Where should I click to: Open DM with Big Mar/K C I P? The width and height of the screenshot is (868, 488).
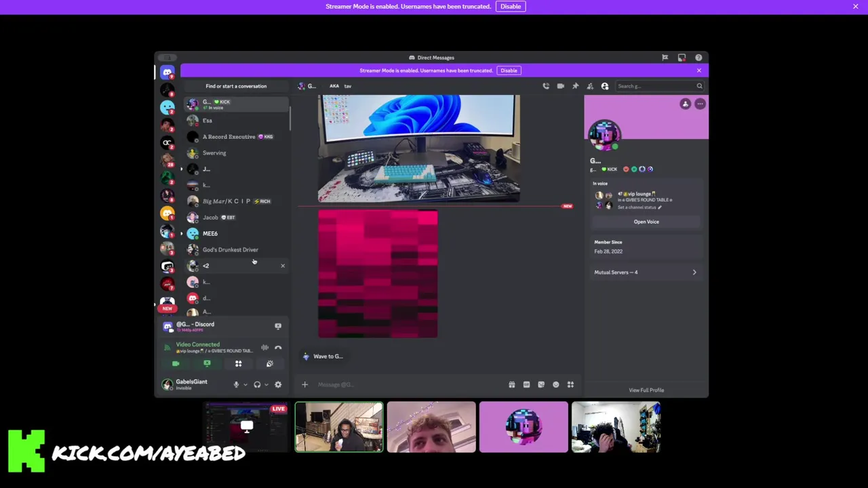click(236, 201)
